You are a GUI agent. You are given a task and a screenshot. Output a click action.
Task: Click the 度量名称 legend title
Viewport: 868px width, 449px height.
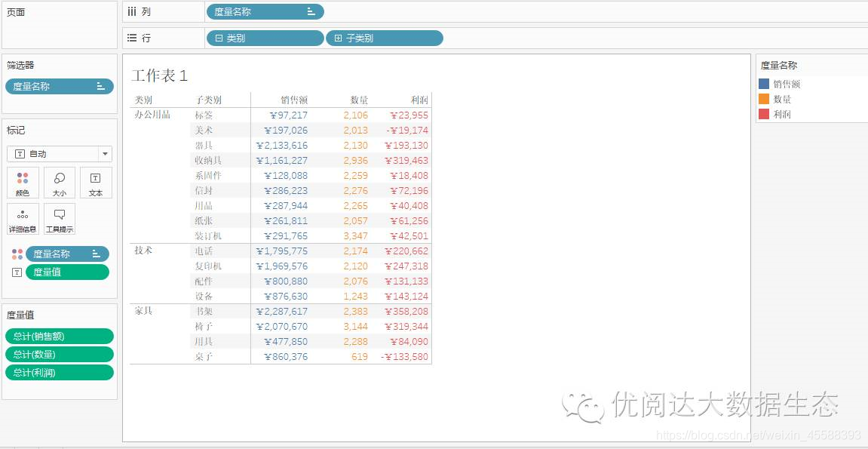[x=779, y=66]
